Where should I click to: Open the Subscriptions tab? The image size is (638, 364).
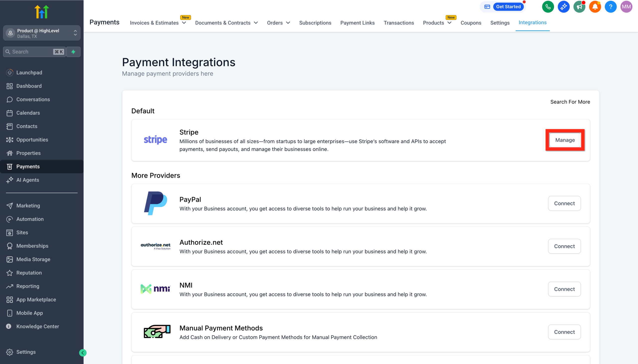tap(315, 23)
